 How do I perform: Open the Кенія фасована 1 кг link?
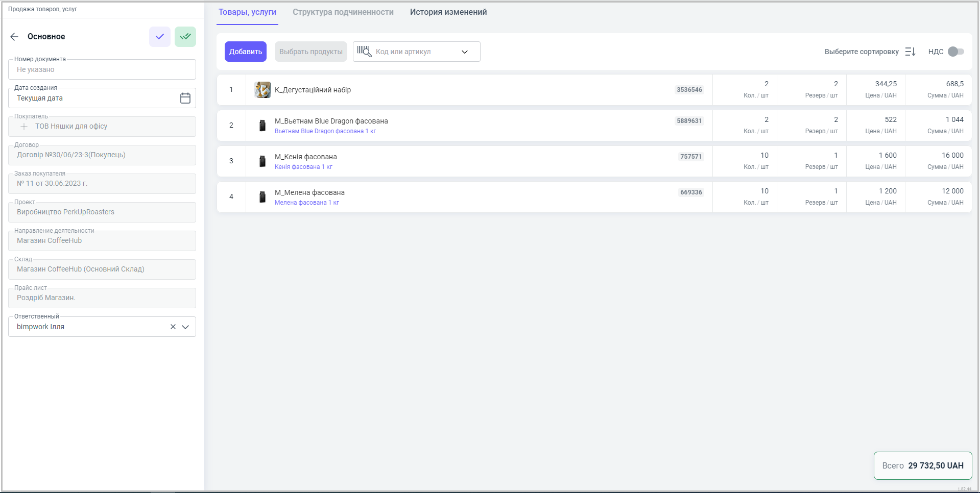tap(303, 167)
